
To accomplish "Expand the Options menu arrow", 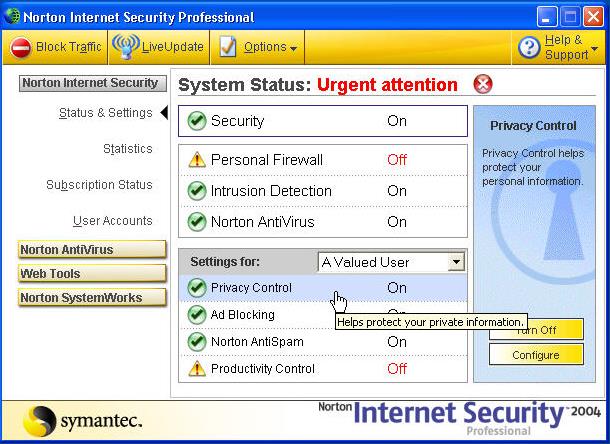I will 293,49.
